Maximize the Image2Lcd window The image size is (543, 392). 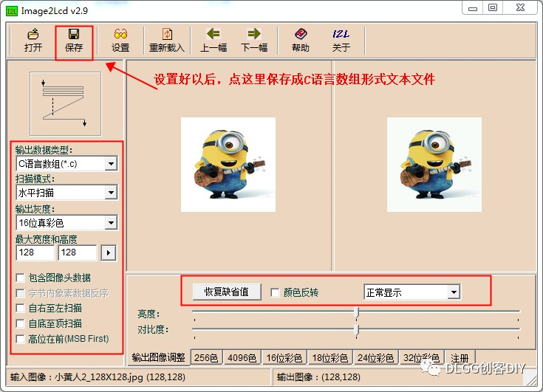point(493,8)
